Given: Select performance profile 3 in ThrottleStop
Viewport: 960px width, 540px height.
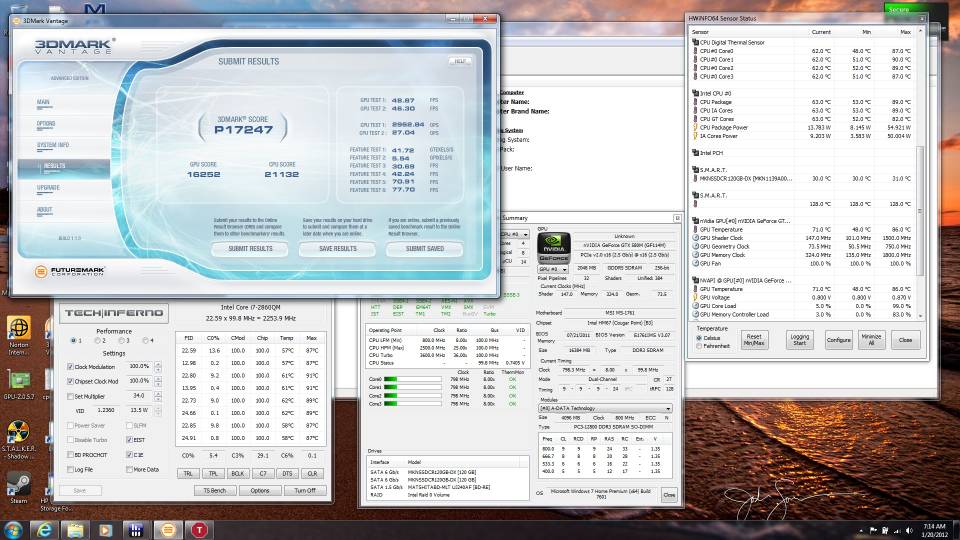Looking at the screenshot, I should tap(122, 340).
